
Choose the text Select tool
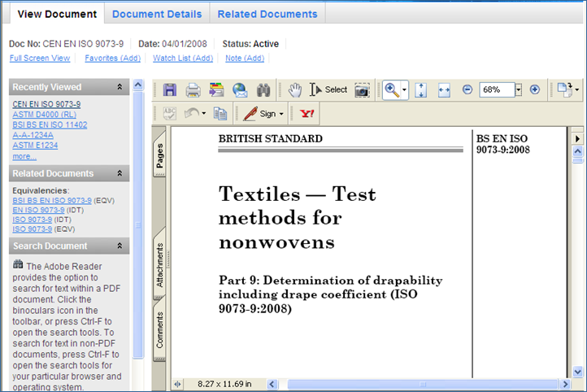pyautogui.click(x=328, y=89)
